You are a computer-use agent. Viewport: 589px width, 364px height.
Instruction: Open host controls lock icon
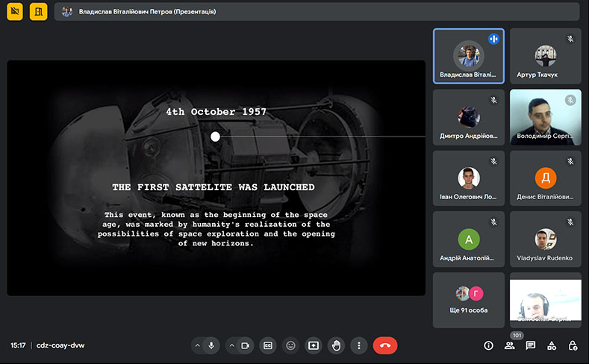click(573, 345)
